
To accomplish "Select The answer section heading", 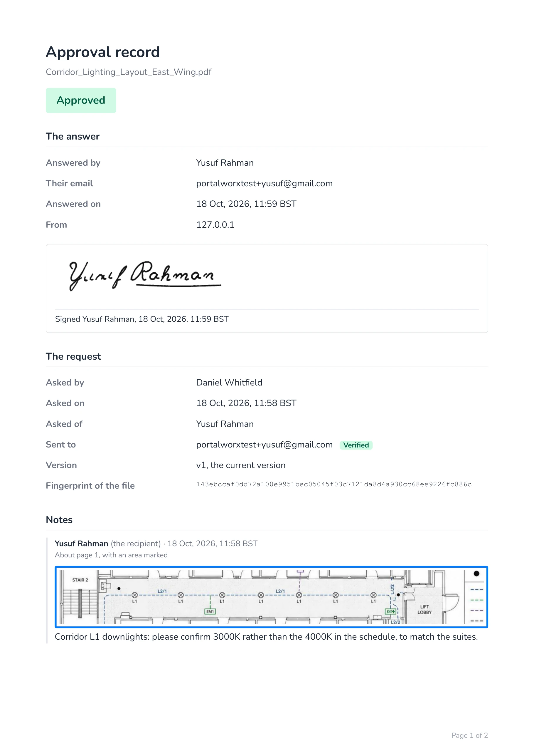I will 73,136.
